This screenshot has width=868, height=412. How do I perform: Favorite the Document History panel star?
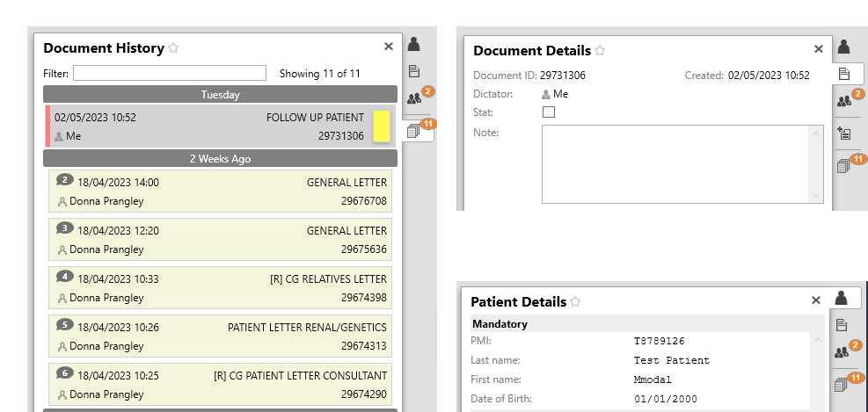click(173, 48)
